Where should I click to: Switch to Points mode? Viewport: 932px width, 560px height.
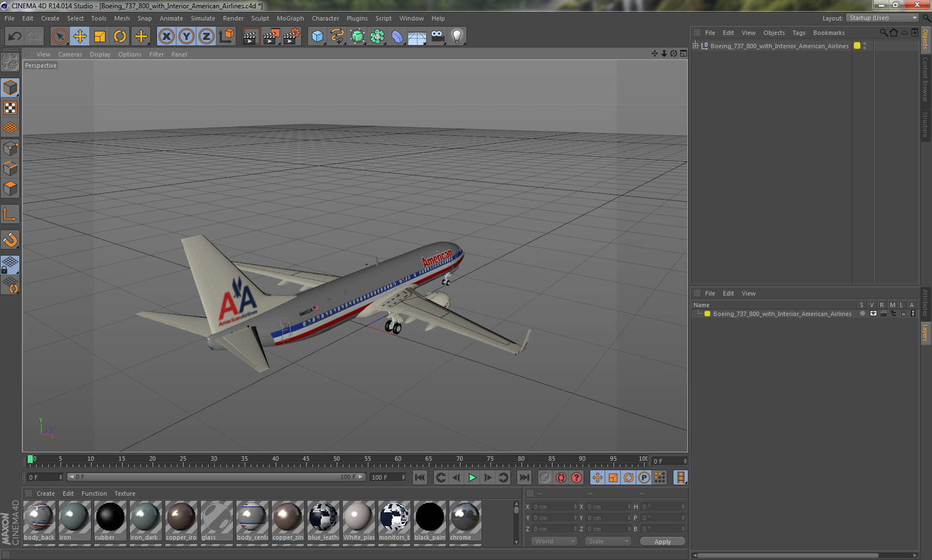coord(10,149)
